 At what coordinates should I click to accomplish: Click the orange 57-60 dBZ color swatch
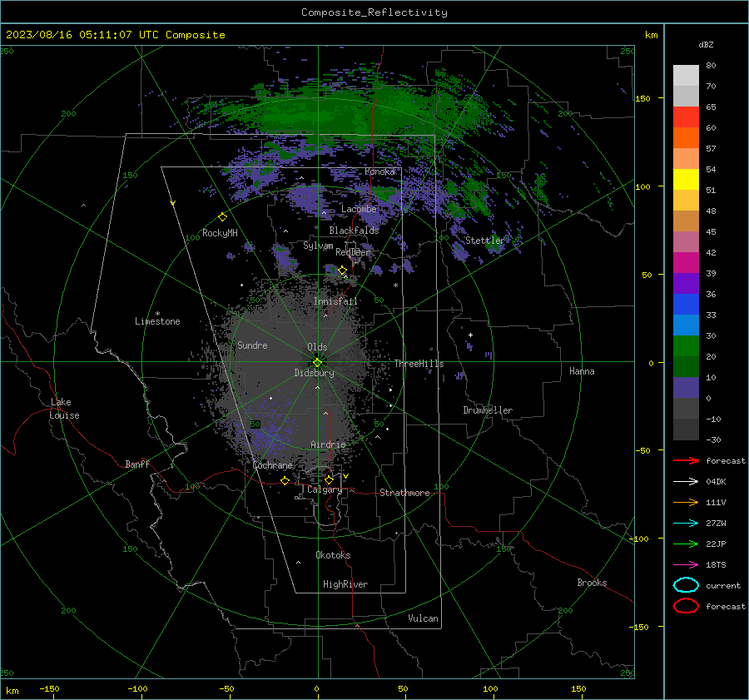tap(686, 138)
